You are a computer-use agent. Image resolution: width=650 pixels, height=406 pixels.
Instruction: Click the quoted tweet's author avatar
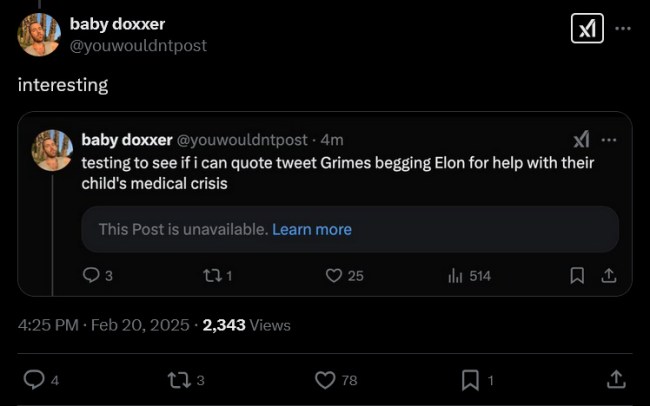click(x=53, y=149)
